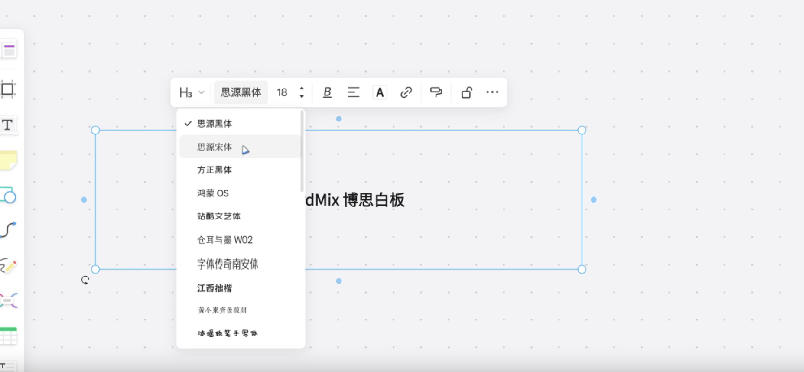Insert a hyperlink via the link icon
Image resolution: width=804 pixels, height=372 pixels.
[x=406, y=92]
